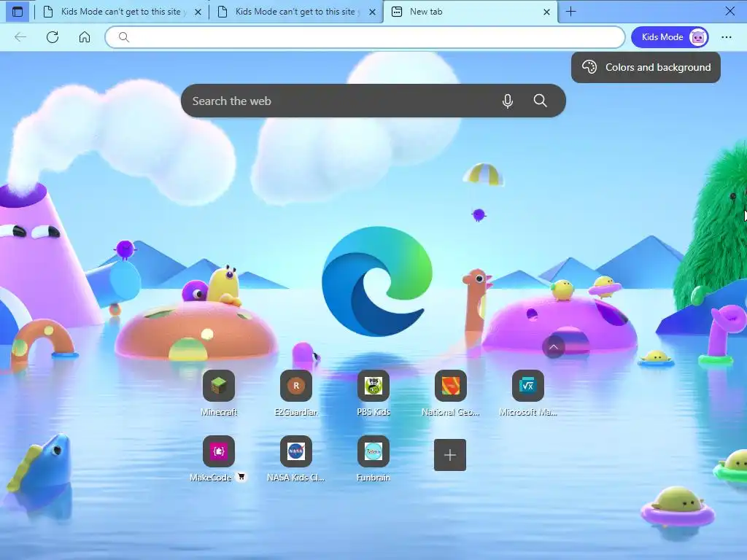Click the search icon in address bar
This screenshot has height=560, width=747.
pos(124,37)
